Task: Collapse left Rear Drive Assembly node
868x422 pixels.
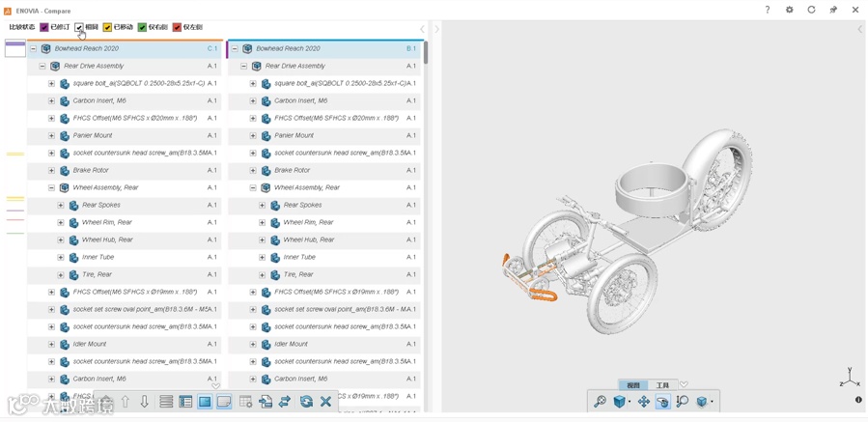Action: coord(42,66)
